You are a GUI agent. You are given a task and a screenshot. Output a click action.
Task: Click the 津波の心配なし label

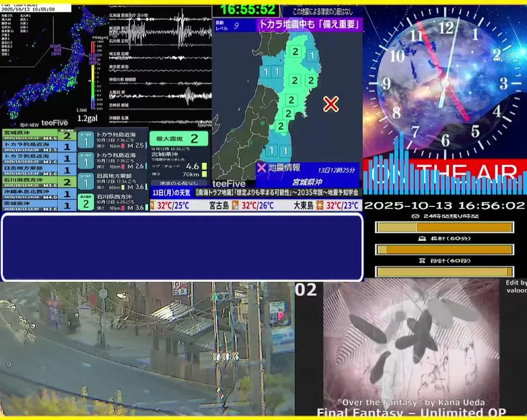pos(179,183)
